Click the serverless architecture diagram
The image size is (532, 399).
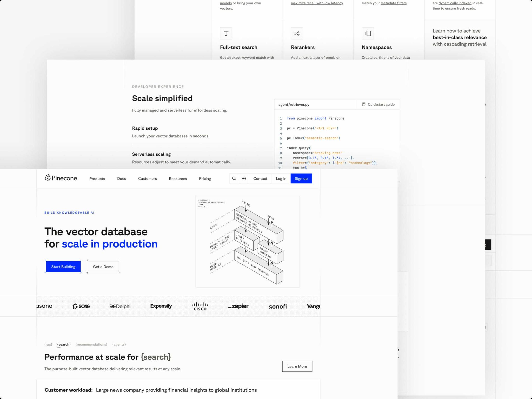pos(247,242)
